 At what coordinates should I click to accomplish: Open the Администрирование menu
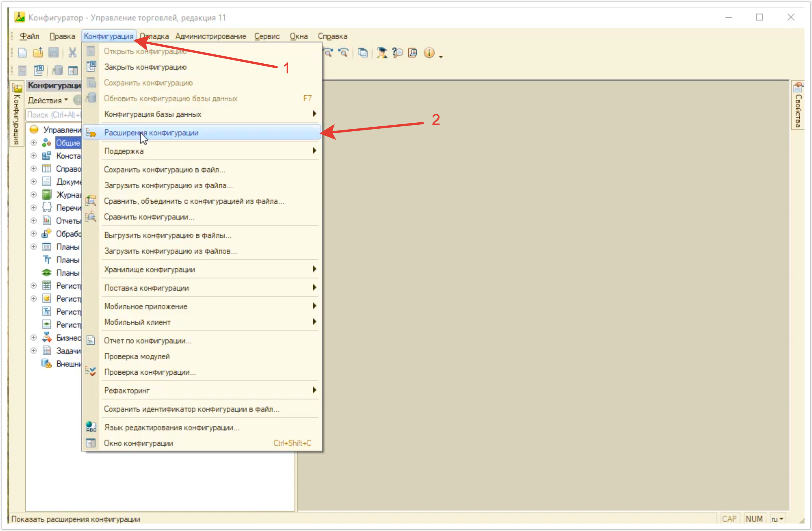click(210, 36)
